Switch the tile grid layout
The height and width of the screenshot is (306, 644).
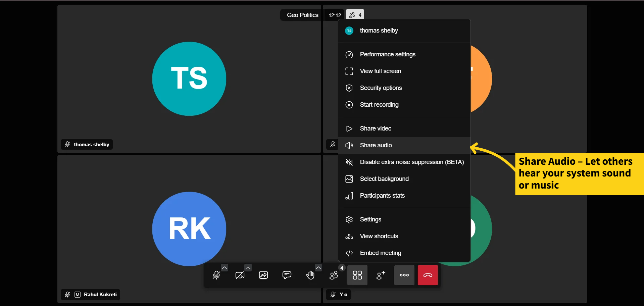pyautogui.click(x=357, y=275)
